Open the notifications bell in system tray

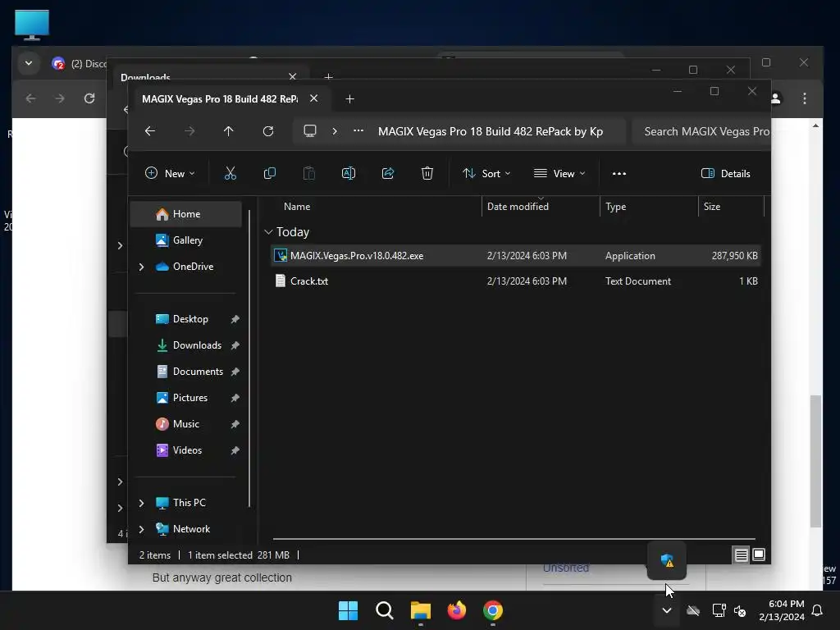[x=818, y=610]
